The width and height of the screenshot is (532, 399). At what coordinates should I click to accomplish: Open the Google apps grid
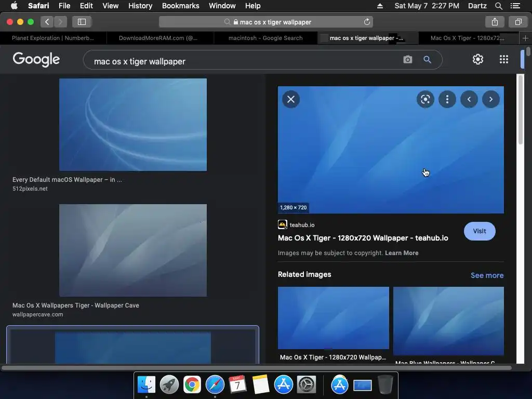tap(504, 59)
